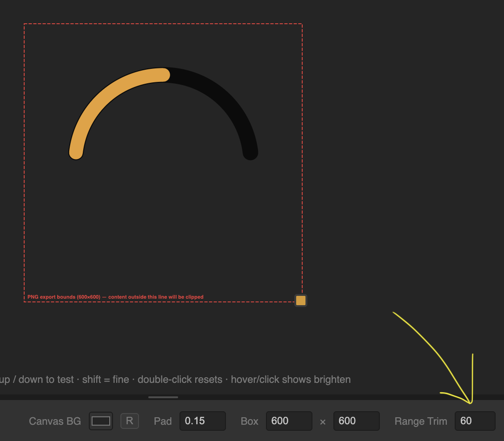Screen dimensions: 504x441
Task: Click the Canvas BG color swatch
Action: [101, 421]
